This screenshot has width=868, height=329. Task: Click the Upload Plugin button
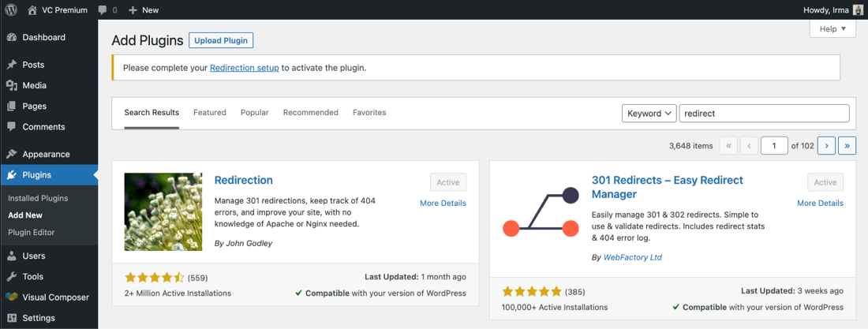(222, 40)
